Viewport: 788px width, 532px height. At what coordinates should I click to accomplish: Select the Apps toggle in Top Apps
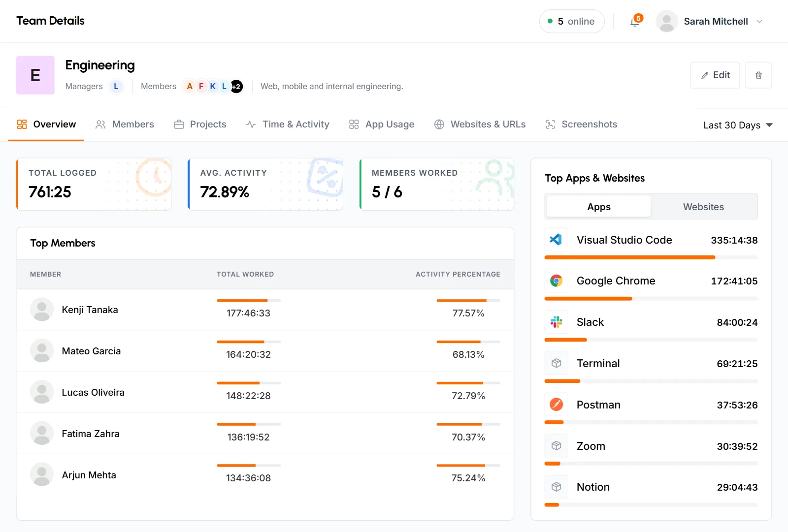(x=599, y=207)
